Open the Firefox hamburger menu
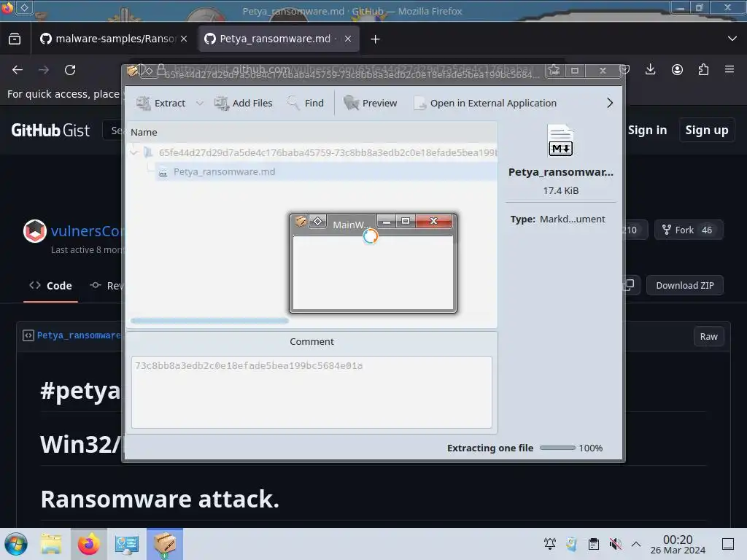 point(729,69)
